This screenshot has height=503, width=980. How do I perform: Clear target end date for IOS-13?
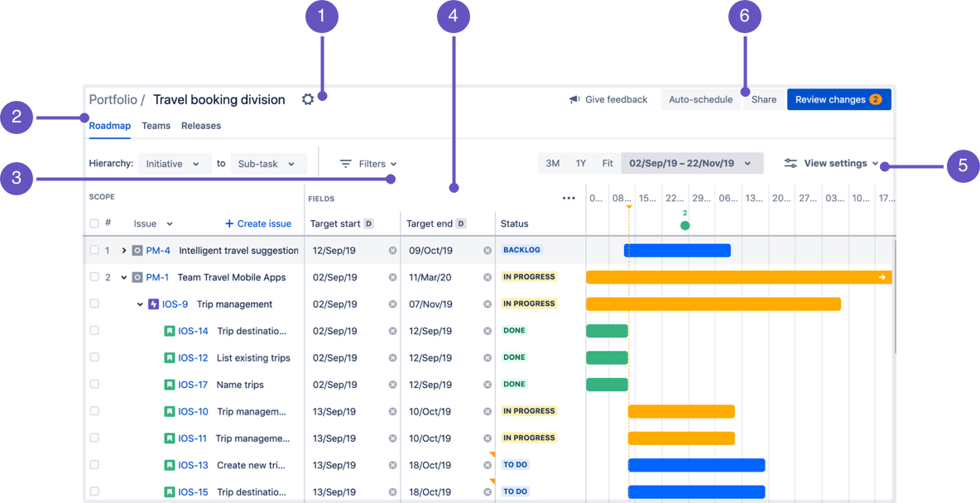(488, 466)
